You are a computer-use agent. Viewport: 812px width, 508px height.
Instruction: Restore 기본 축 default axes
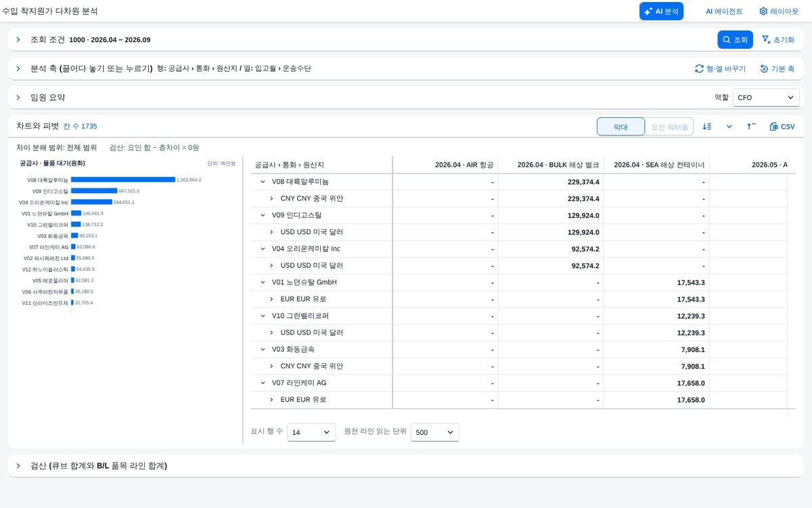(777, 69)
